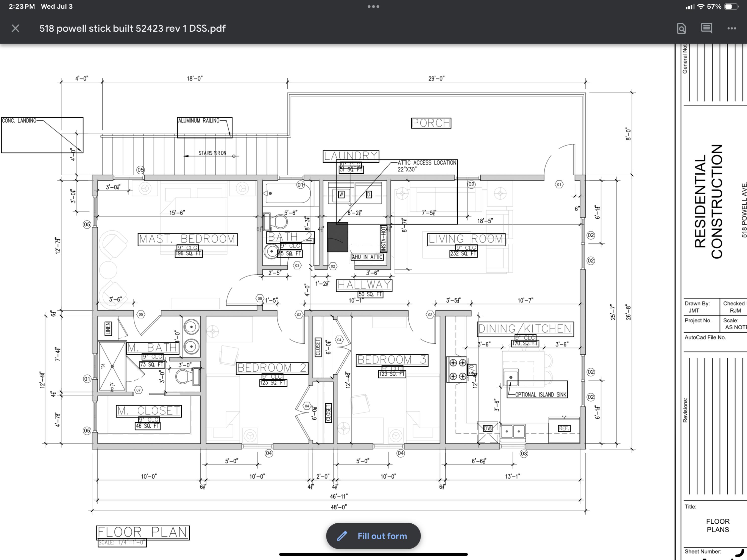This screenshot has height=560, width=747.
Task: Click the LINEN closet label
Action: point(108,329)
